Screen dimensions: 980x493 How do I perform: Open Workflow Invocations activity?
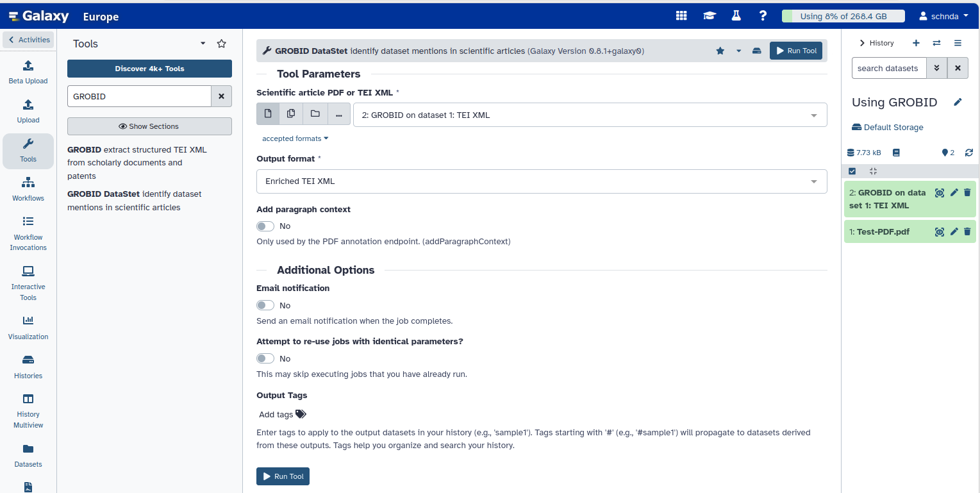[28, 233]
